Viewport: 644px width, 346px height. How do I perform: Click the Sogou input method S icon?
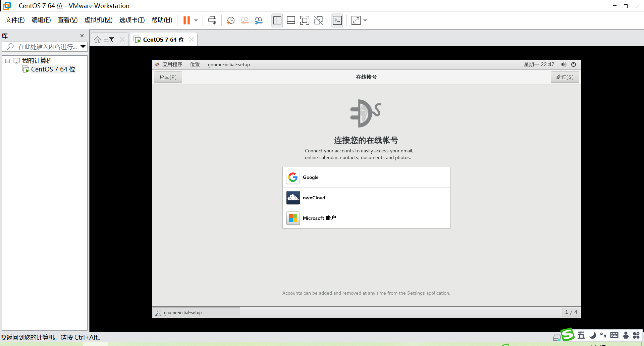click(x=568, y=335)
